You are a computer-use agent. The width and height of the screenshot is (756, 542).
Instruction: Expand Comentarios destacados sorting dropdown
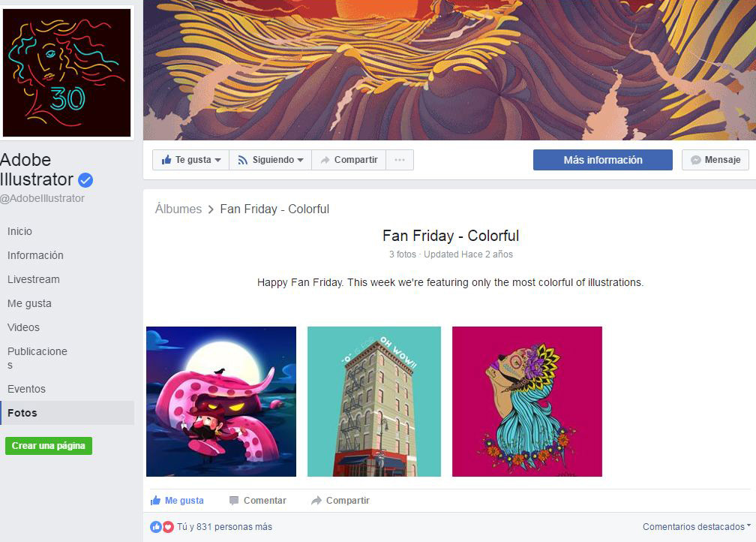coord(697,527)
